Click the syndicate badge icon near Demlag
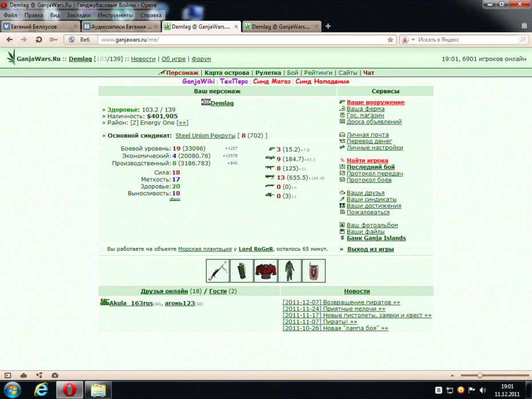 205,102
